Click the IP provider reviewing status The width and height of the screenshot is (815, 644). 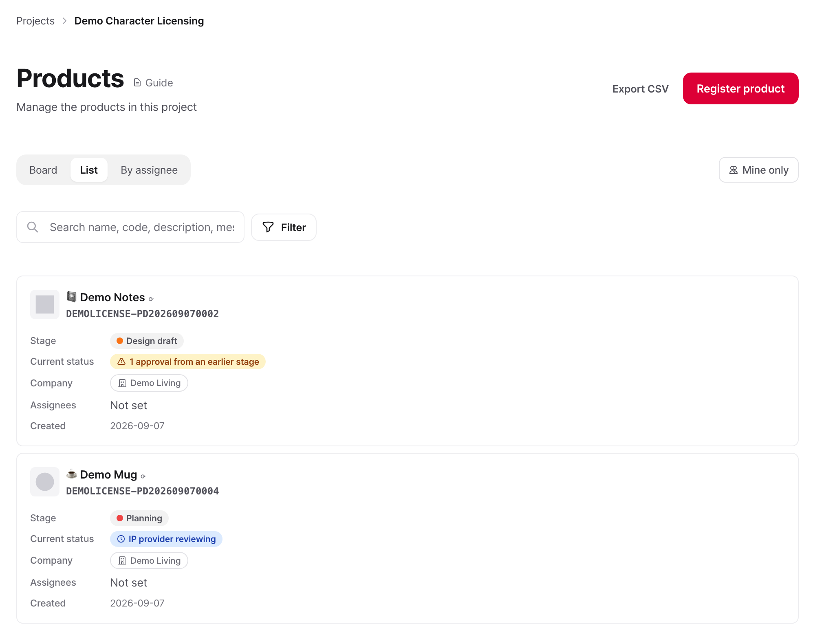tap(166, 539)
